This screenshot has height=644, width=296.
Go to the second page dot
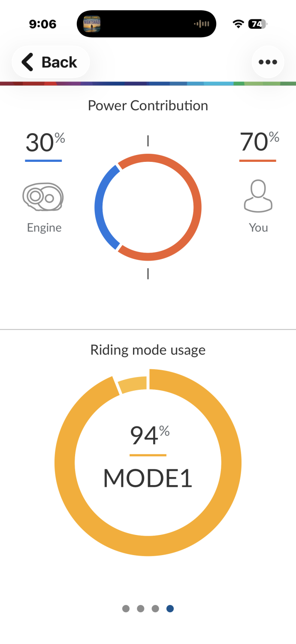[141, 608]
